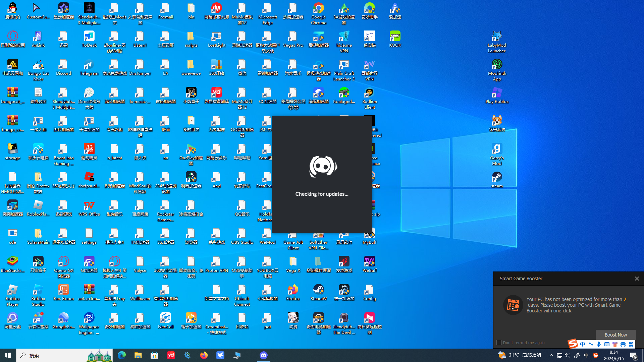644x362 pixels.
Task: Open the volume control in the system tray
Action: point(567,355)
